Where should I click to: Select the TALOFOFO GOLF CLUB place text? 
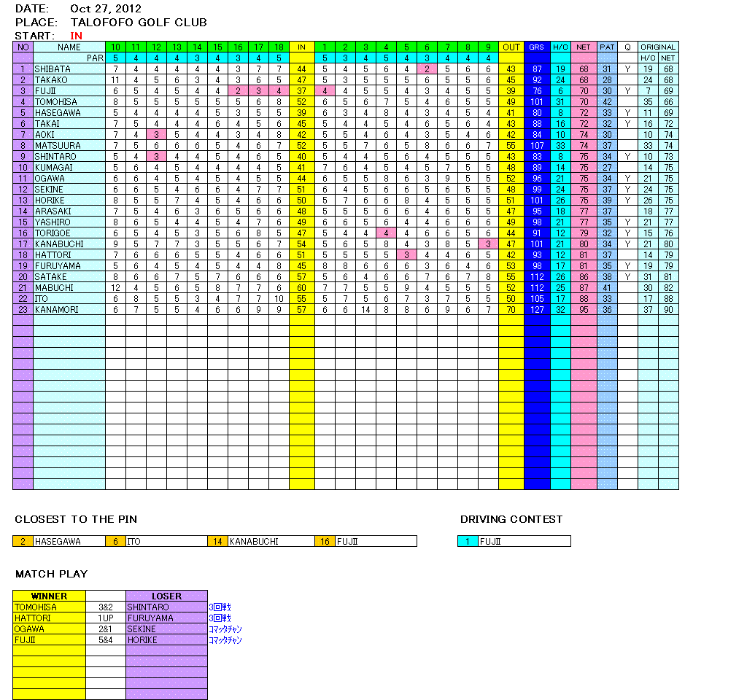[139, 23]
